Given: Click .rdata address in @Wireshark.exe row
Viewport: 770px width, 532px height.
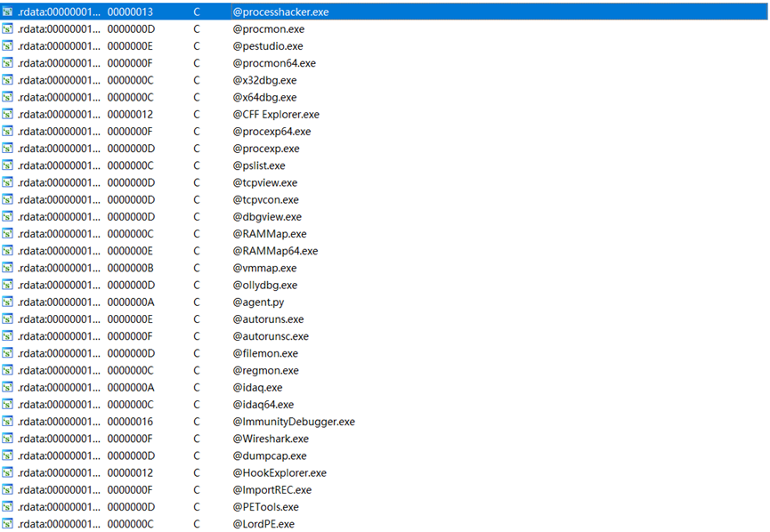Looking at the screenshot, I should point(59,439).
